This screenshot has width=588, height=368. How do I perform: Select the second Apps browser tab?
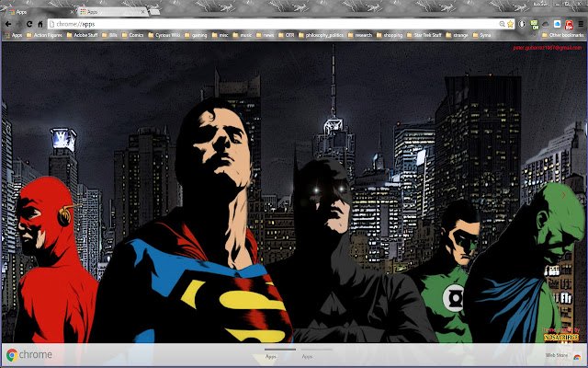tap(112, 12)
